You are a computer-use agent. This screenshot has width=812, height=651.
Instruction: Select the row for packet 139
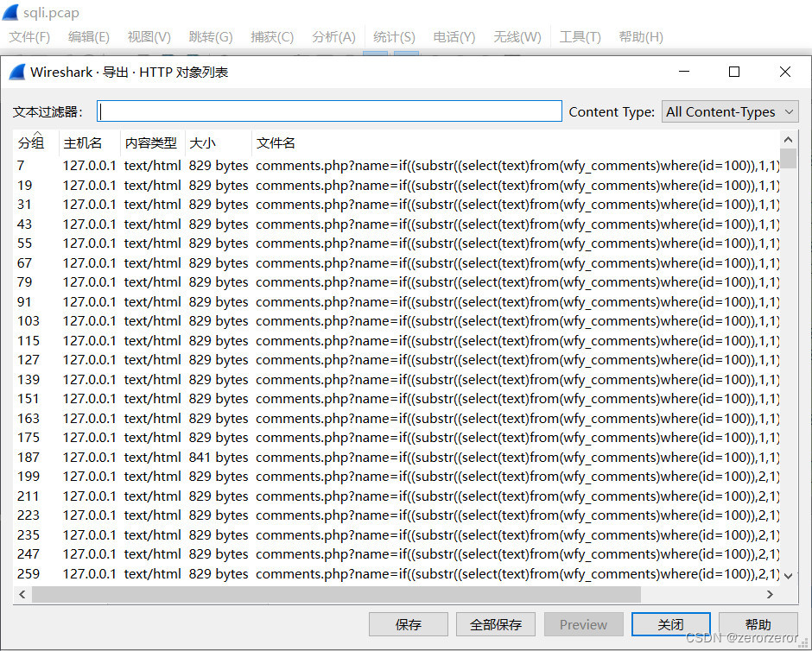click(x=396, y=379)
